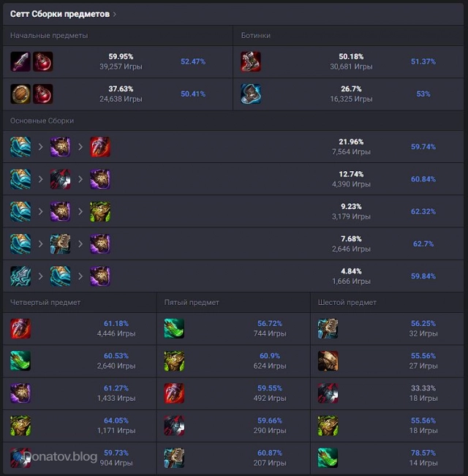The width and height of the screenshot is (468, 476).
Task: Click the 52.47% starting items win rate
Action: pyautogui.click(x=193, y=62)
